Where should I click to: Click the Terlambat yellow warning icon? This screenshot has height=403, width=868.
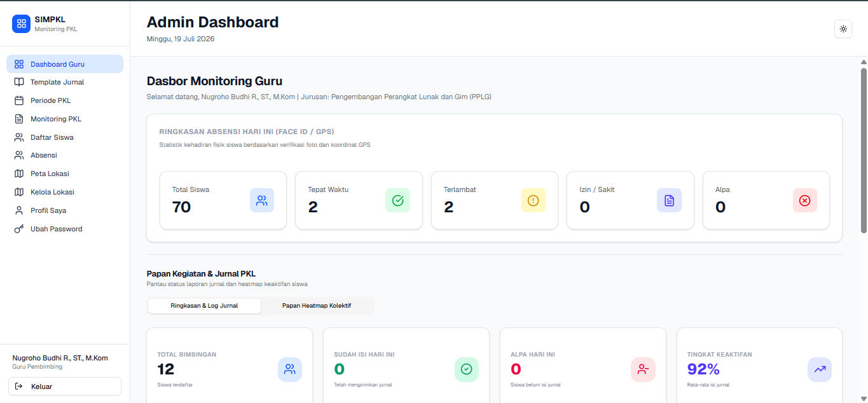click(533, 200)
